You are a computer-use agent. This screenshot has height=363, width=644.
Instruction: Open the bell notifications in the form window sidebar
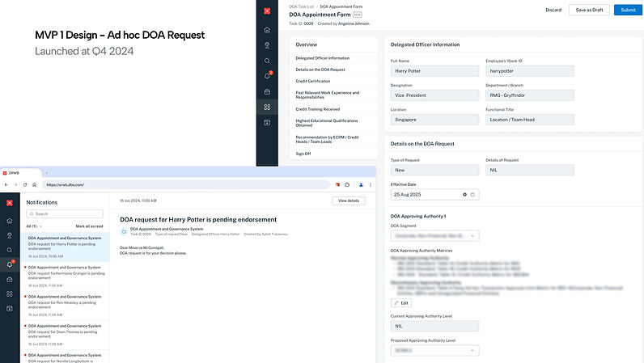267,76
